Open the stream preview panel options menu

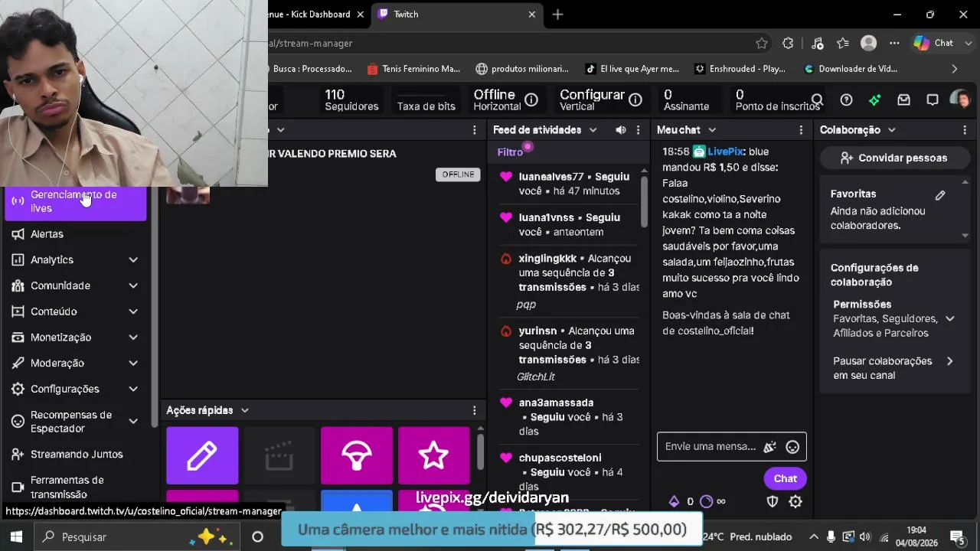click(474, 130)
